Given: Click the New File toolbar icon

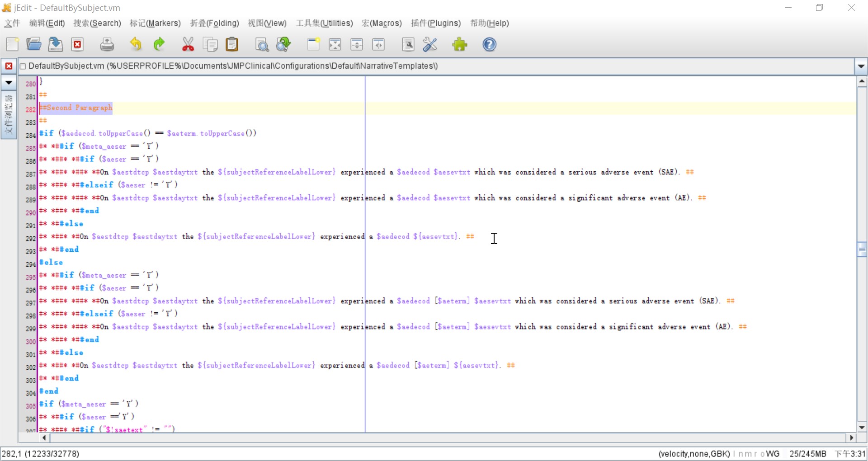Looking at the screenshot, I should pyautogui.click(x=12, y=44).
